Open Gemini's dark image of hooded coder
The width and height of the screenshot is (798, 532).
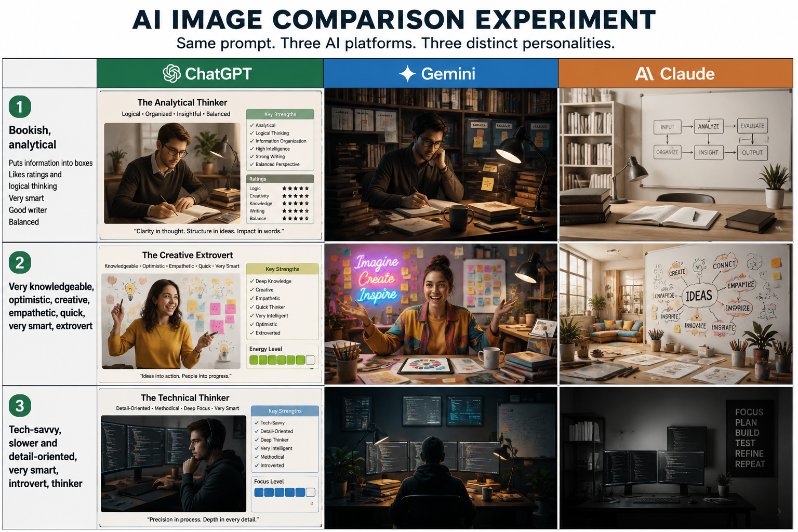(x=441, y=458)
